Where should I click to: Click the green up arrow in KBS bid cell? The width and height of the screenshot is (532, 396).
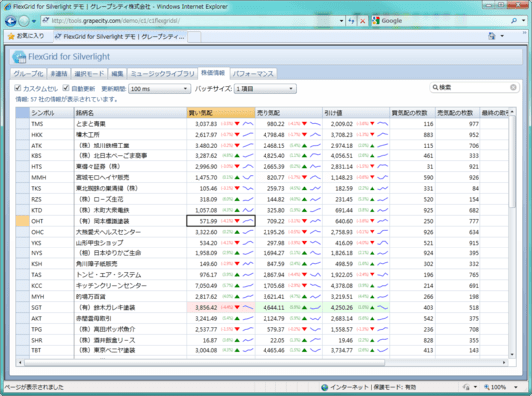point(237,156)
